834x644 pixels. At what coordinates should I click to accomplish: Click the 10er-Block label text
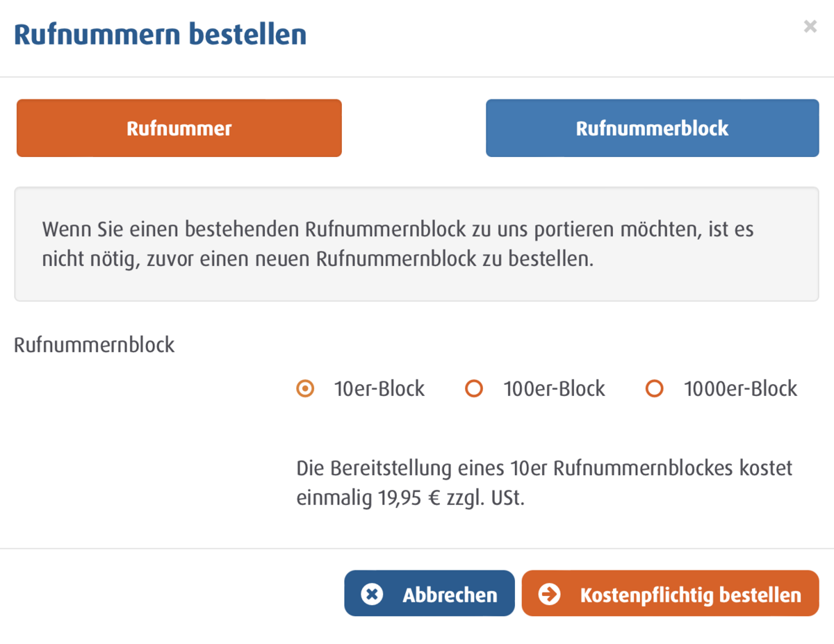tap(379, 389)
